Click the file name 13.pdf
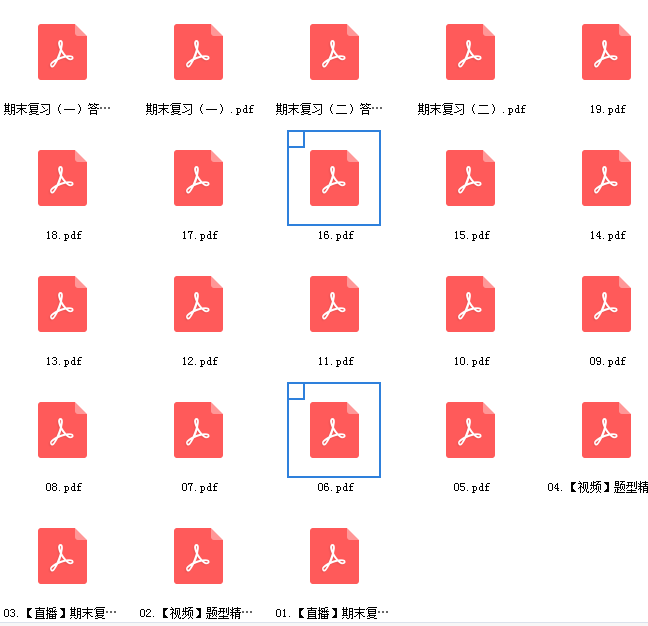Screen dimensions: 648x626 click(64, 362)
